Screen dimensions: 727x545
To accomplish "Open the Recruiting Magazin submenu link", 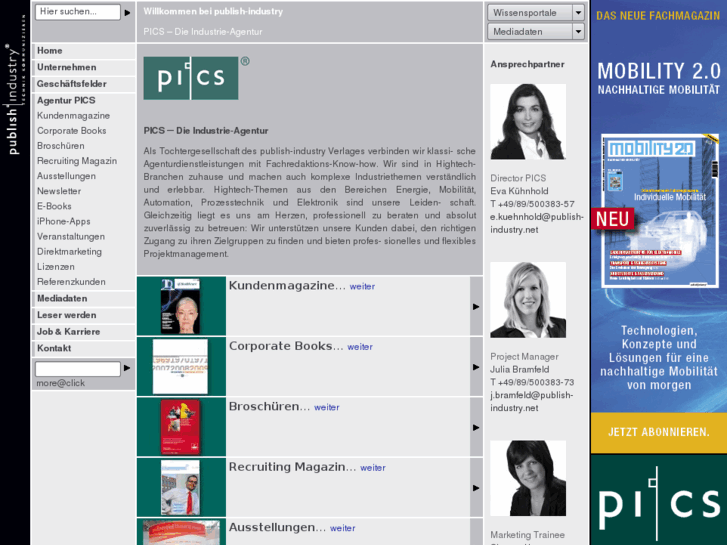I will click(77, 161).
